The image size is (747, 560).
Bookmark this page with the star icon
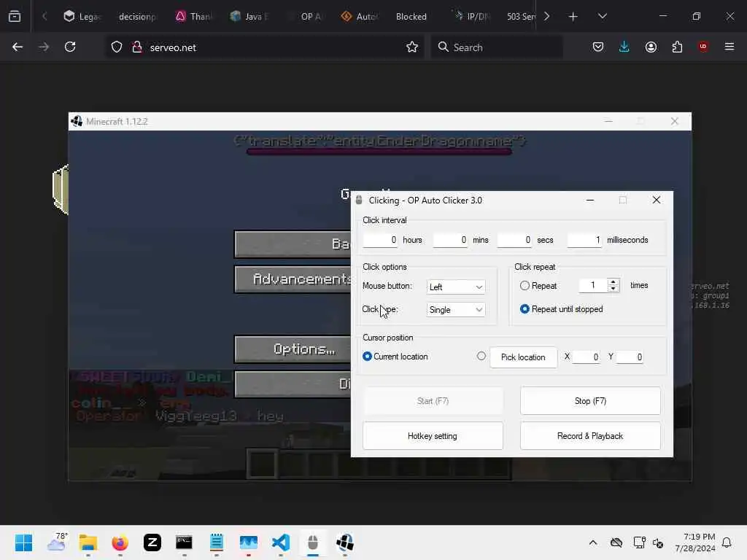412,47
